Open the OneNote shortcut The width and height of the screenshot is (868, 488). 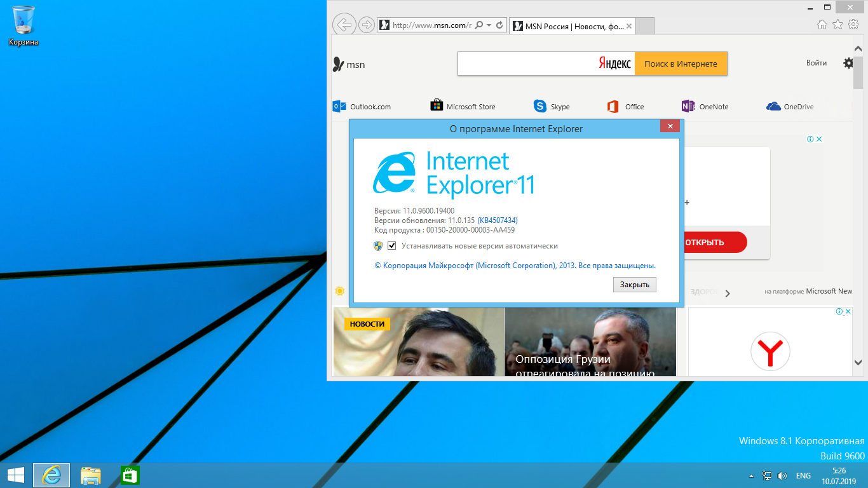[705, 107]
